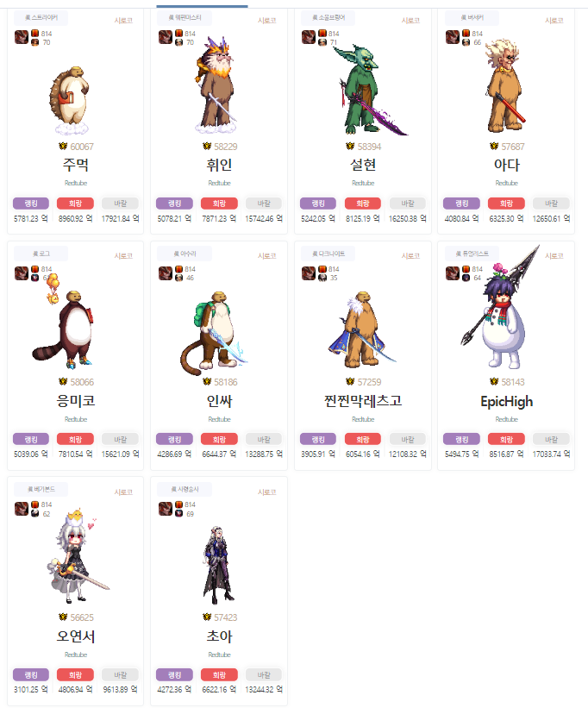Viewport: 588px width, 708px height.
Task: Click the fame crest icon beside 58143
Action: 494,382
